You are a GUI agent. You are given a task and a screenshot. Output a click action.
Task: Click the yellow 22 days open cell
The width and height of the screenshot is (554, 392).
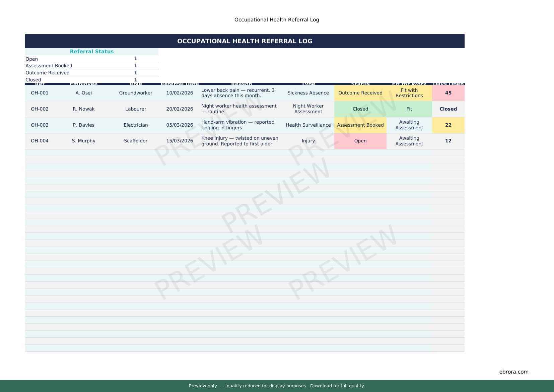[x=448, y=125]
